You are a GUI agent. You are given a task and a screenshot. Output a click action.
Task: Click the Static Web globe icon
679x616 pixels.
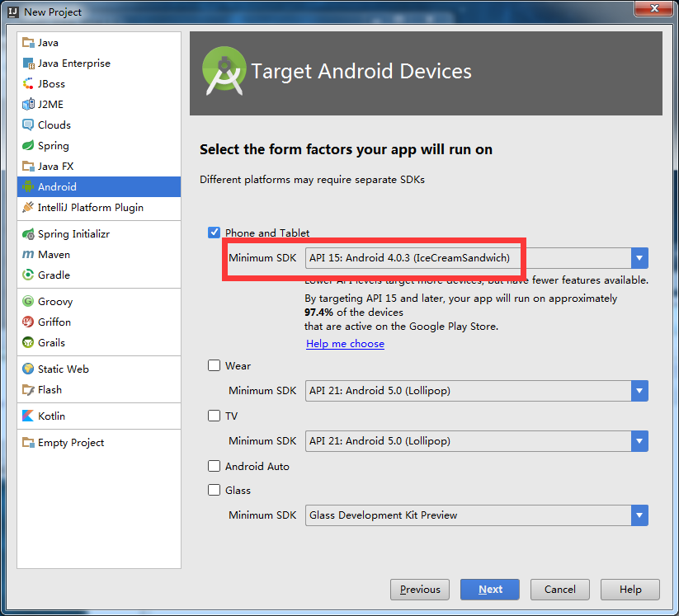point(28,369)
